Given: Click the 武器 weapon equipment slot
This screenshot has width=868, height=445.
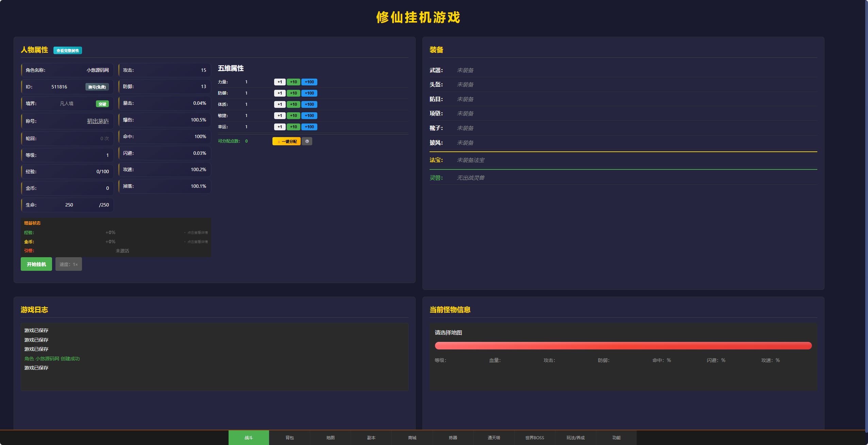Looking at the screenshot, I should [623, 70].
